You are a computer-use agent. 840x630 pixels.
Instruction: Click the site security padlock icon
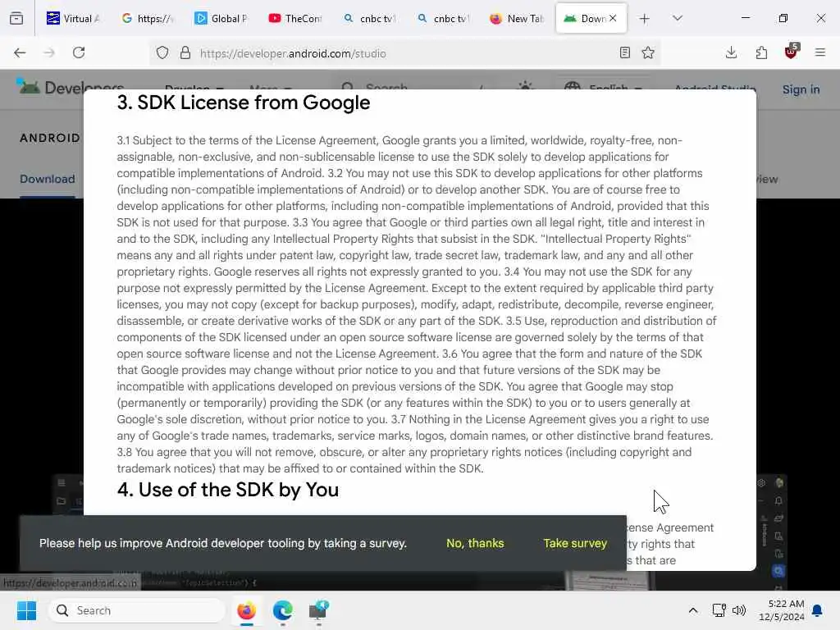(185, 52)
